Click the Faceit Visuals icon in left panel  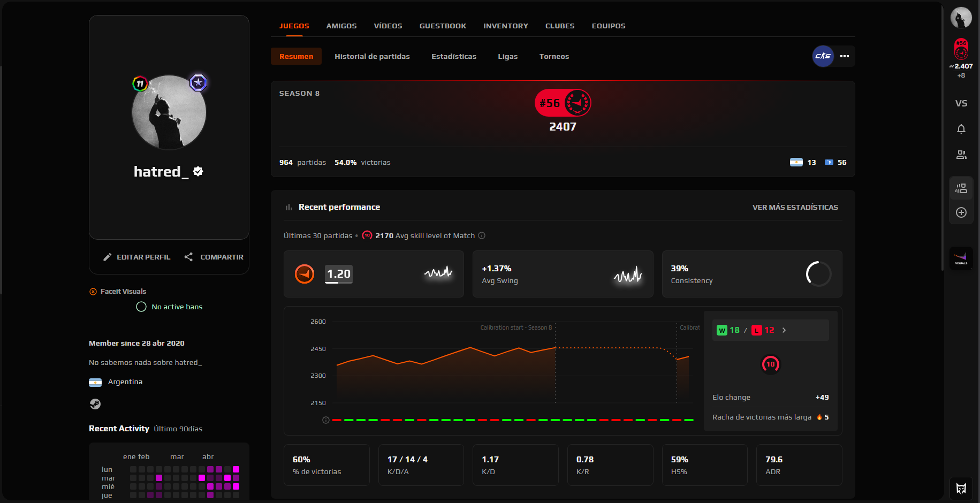(93, 292)
